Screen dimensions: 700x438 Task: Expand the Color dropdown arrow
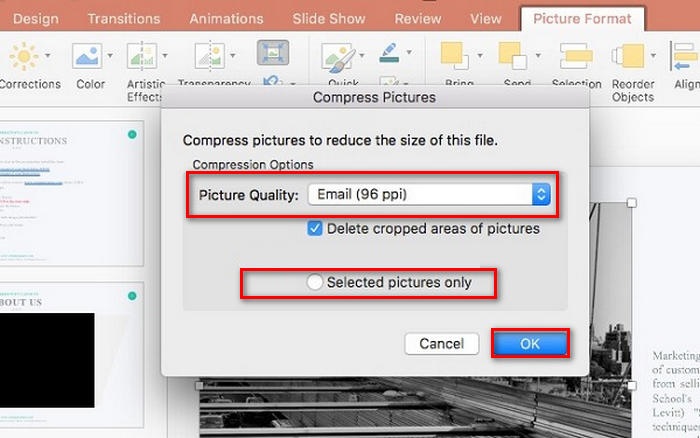[110, 56]
